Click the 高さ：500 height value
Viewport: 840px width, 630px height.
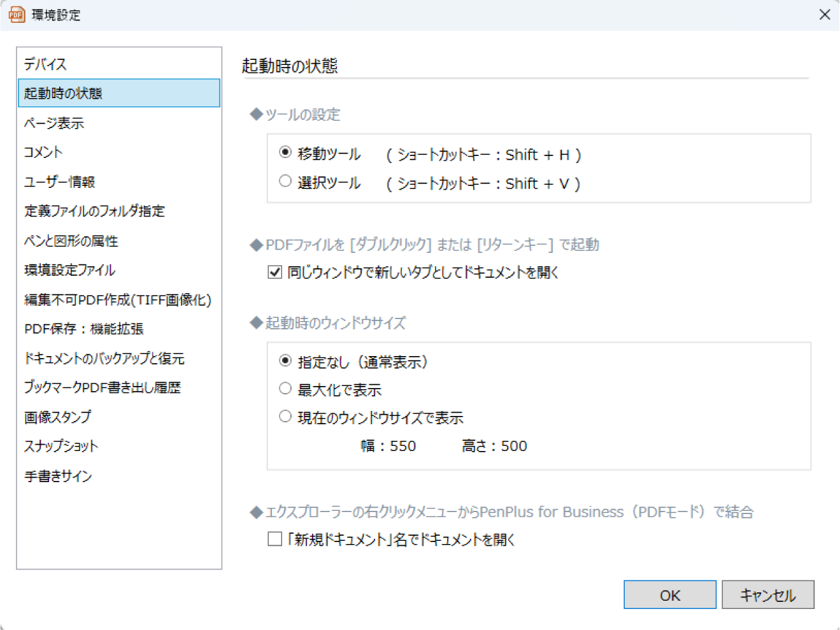[494, 446]
